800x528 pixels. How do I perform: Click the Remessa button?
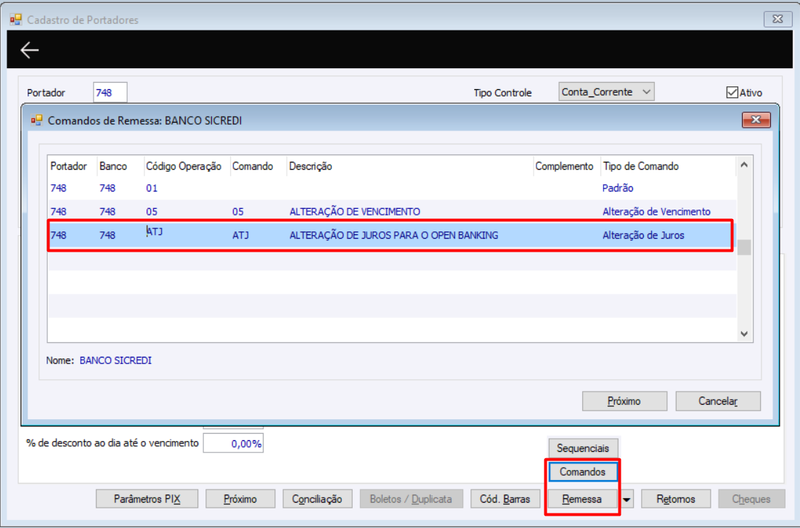coord(582,499)
